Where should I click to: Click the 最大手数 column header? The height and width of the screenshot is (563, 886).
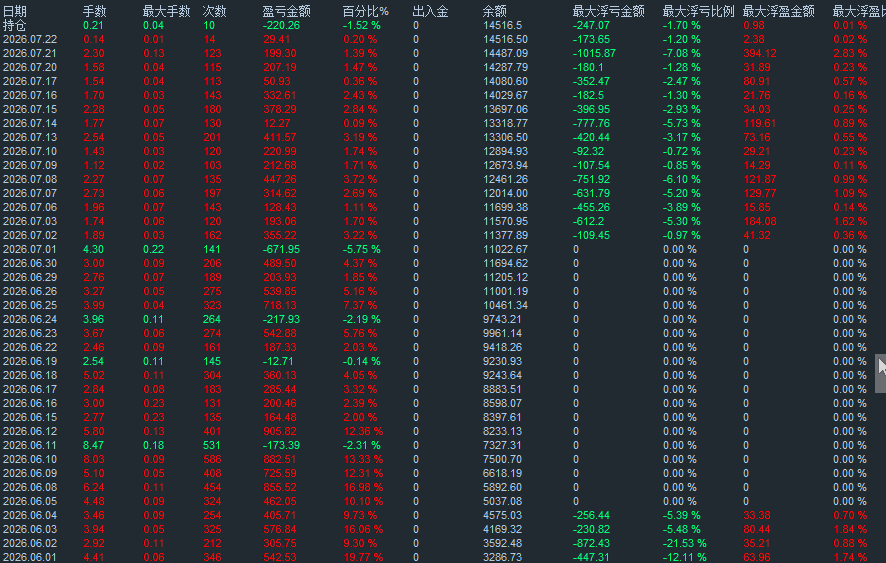pyautogui.click(x=166, y=11)
